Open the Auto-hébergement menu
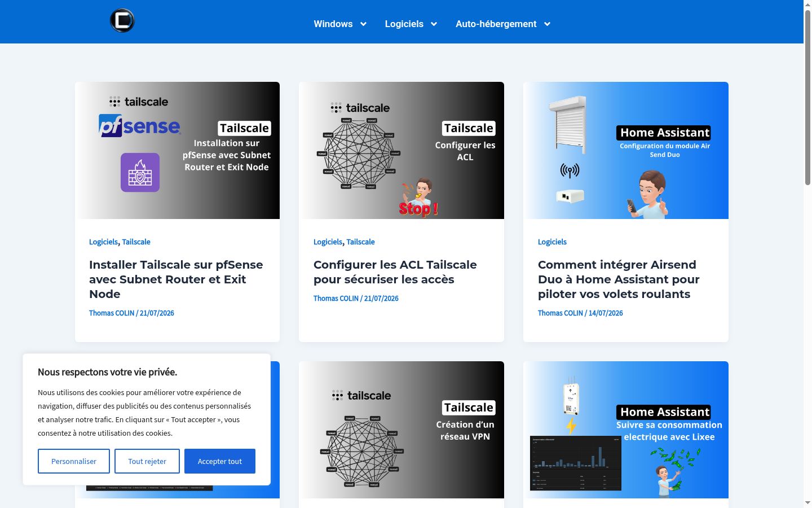 point(496,24)
